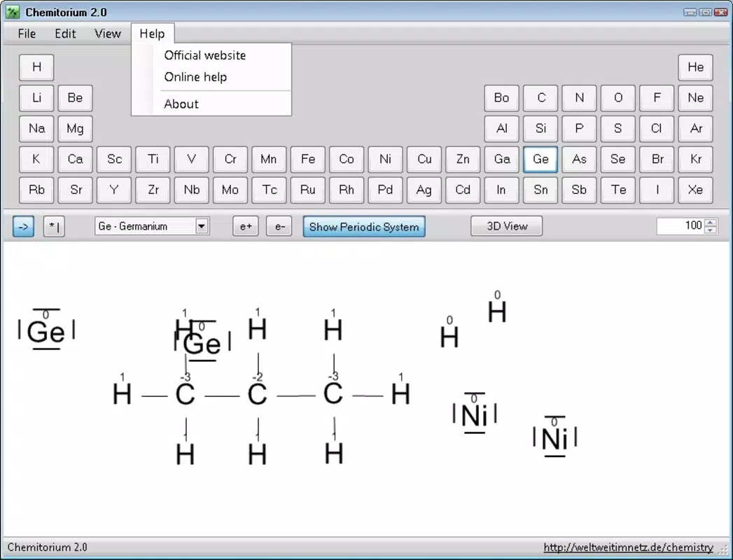The image size is (733, 560).
Task: Toggle the electron pair tool button
Action: pos(54,227)
